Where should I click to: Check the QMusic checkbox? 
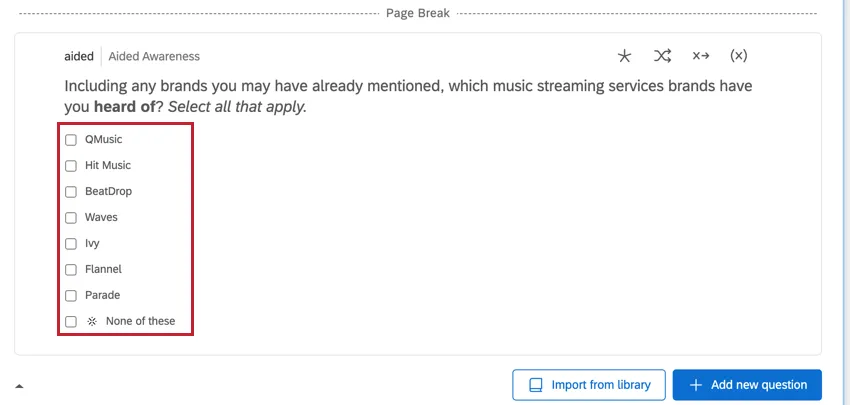(x=71, y=140)
